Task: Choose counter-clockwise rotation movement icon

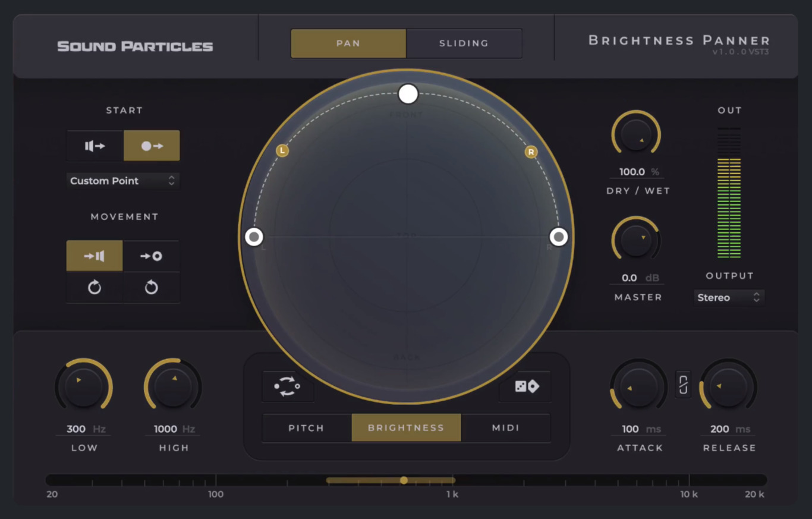Action: pyautogui.click(x=151, y=288)
